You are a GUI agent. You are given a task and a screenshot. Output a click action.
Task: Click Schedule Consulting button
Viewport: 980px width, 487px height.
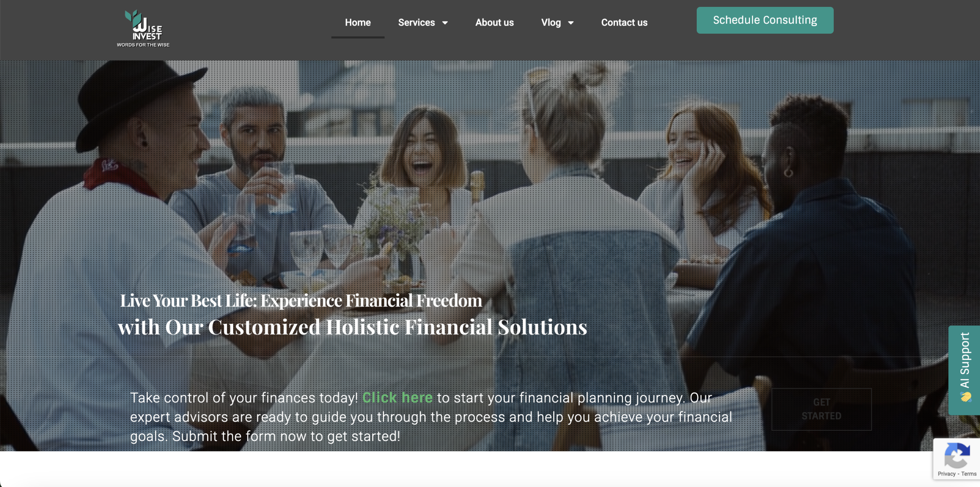[x=765, y=20]
